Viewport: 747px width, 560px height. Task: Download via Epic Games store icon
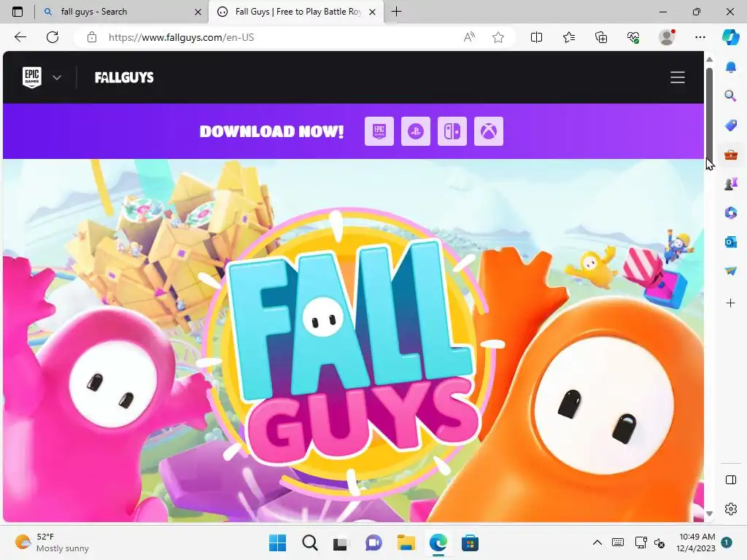[379, 131]
